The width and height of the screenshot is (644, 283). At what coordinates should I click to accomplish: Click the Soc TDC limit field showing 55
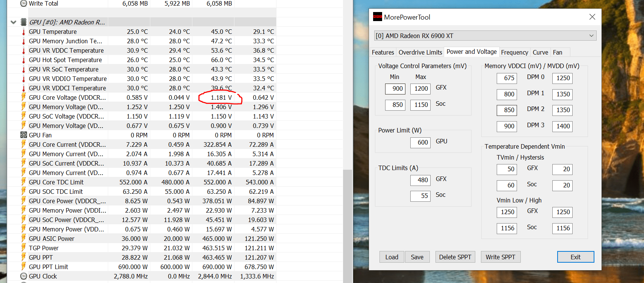point(420,196)
